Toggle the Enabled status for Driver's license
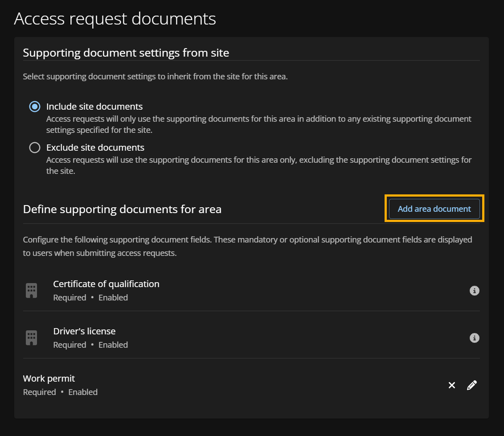Viewport: 504px width, 436px height. 113,345
